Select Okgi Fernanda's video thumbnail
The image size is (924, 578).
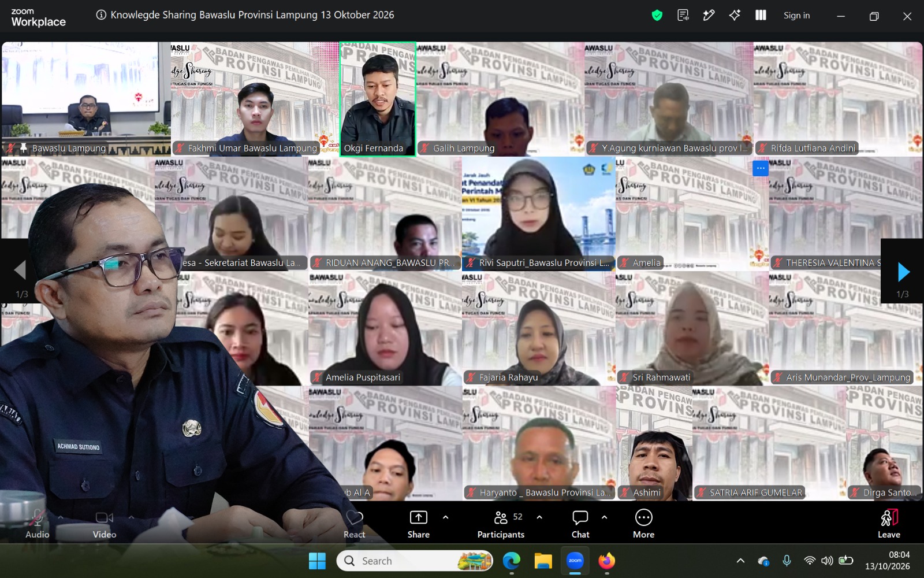378,99
